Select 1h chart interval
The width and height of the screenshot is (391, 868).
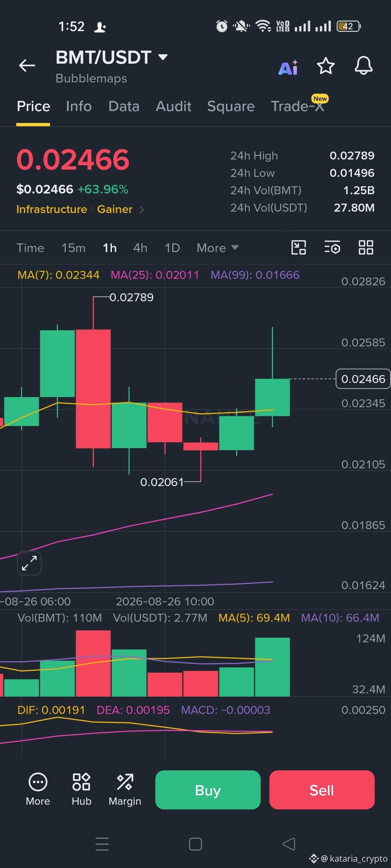click(110, 248)
